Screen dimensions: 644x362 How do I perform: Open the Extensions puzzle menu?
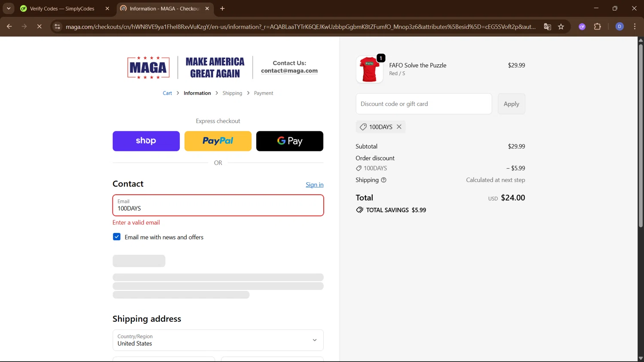[597, 27]
